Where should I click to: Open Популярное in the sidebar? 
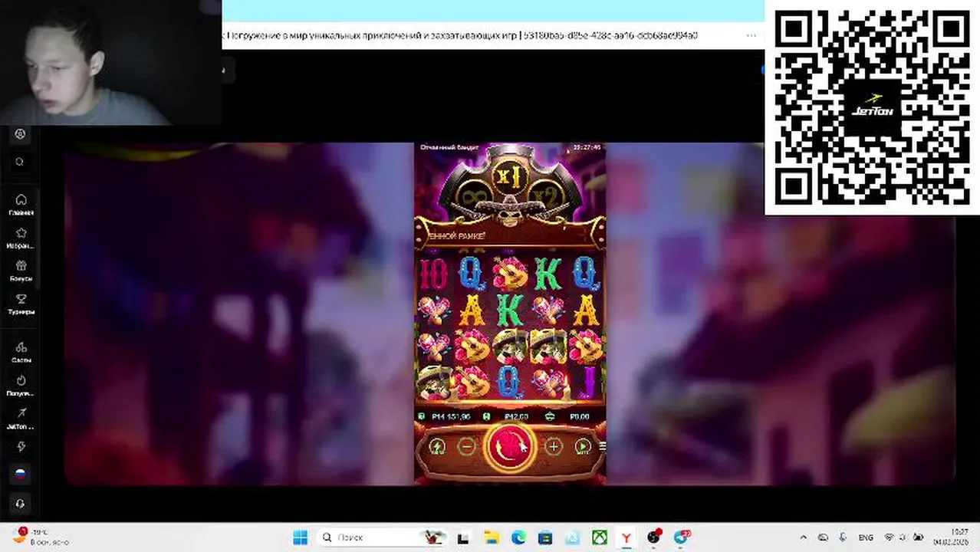(x=21, y=386)
